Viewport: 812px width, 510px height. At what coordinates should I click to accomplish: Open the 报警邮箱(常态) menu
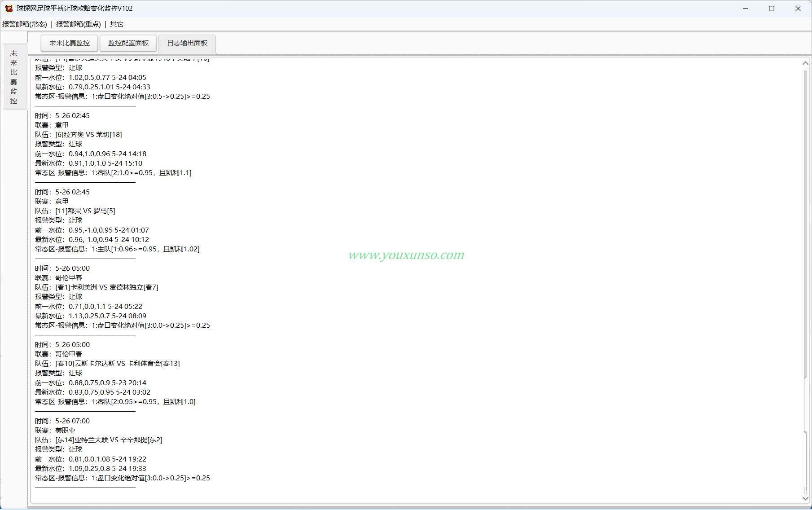pyautogui.click(x=25, y=24)
